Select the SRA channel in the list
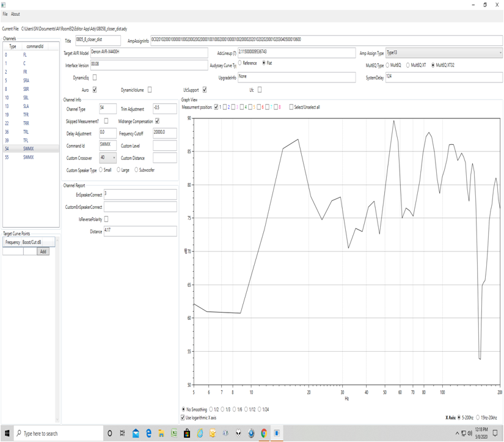Viewport: 504px width, 442px height. [26, 81]
